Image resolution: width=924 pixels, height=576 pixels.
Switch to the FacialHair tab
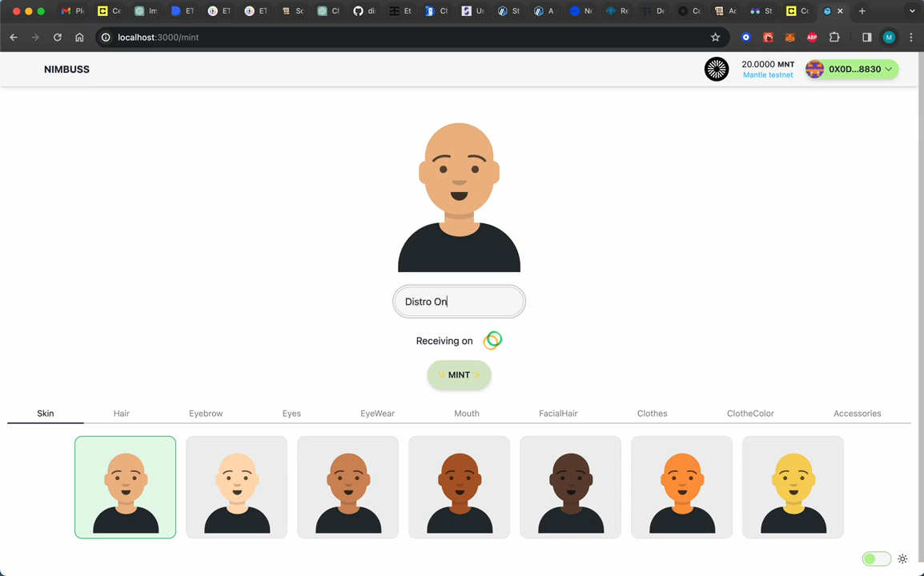click(x=558, y=414)
